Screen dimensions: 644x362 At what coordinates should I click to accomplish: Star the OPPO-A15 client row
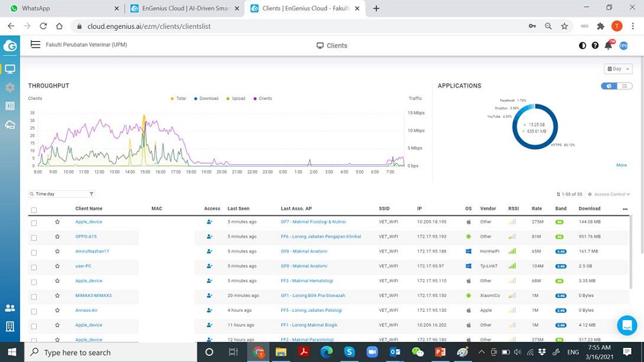pos(57,236)
